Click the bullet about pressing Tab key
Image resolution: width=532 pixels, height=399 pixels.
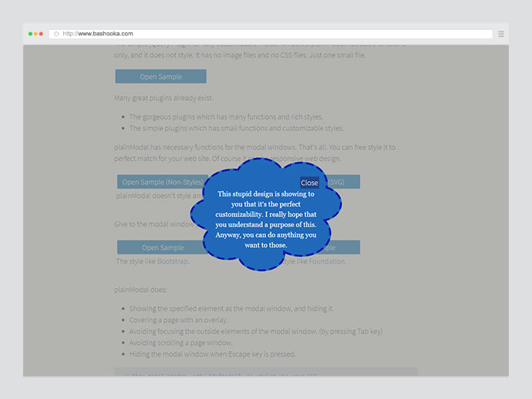coord(256,331)
